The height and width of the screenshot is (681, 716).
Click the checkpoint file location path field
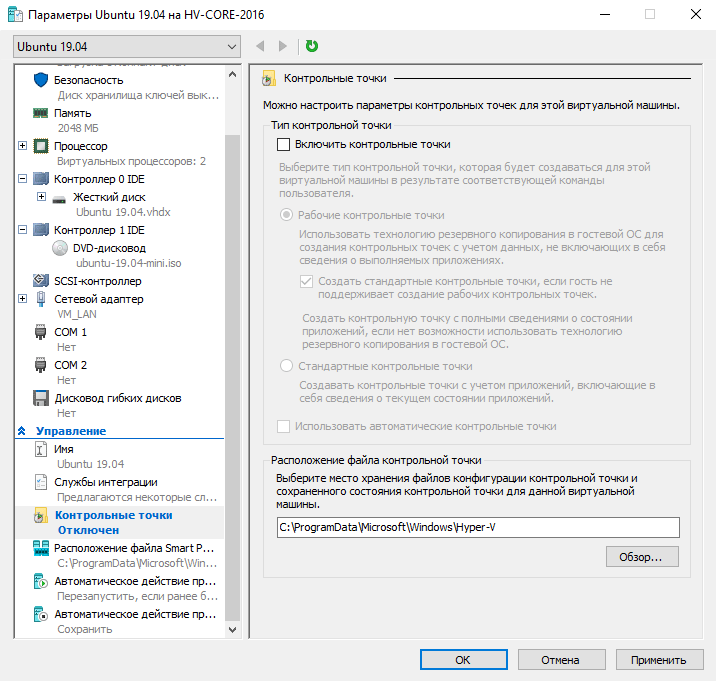pos(478,527)
